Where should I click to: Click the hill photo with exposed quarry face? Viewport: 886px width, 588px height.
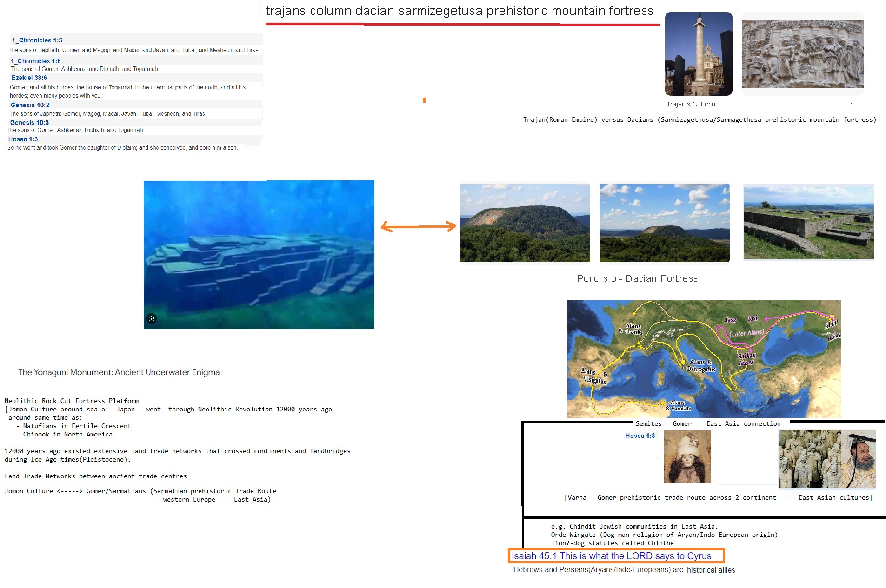[x=525, y=223]
